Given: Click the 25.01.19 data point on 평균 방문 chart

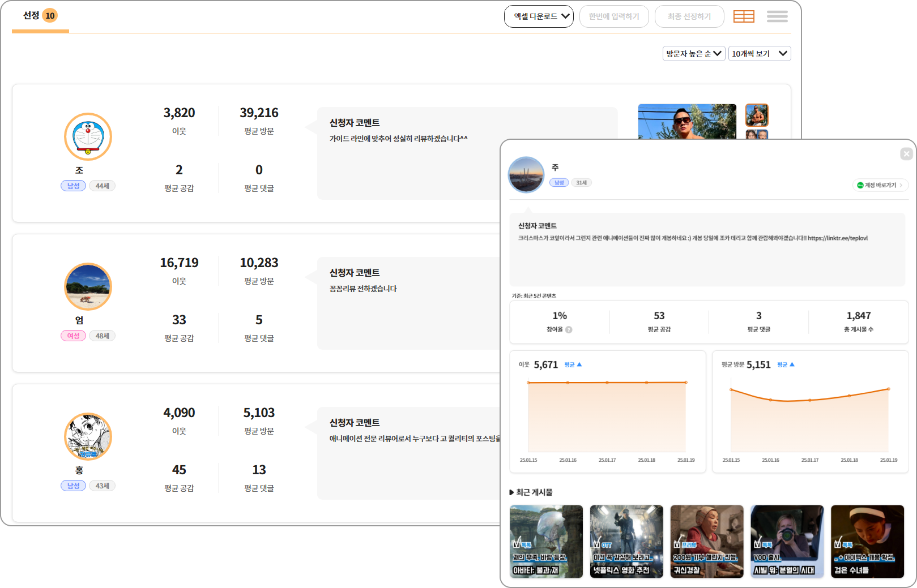Looking at the screenshot, I should (x=889, y=389).
